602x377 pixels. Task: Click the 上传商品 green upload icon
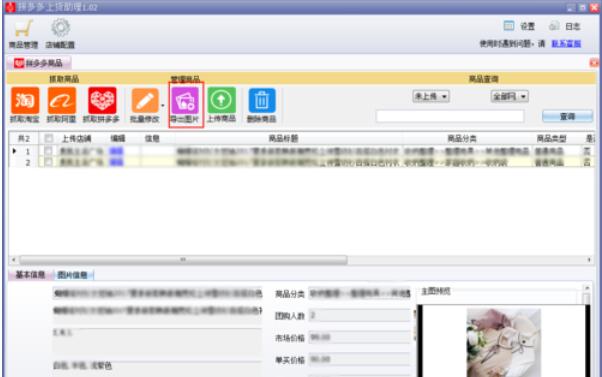[222, 100]
